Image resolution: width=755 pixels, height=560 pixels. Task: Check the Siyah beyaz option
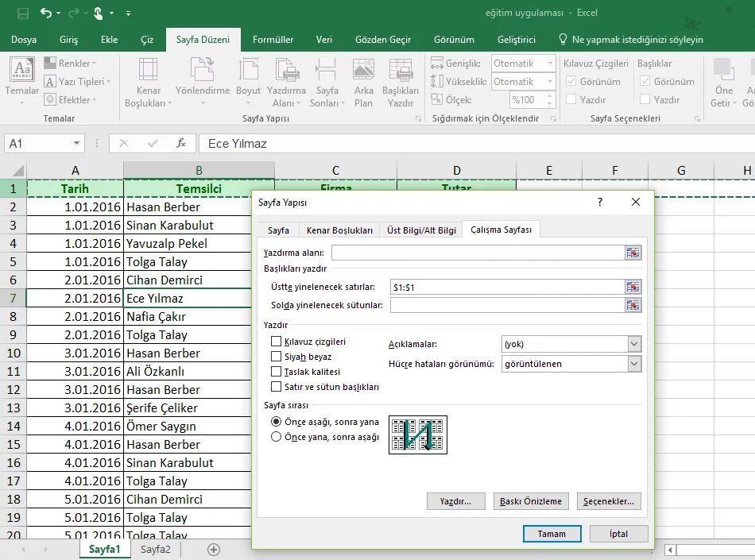point(276,357)
